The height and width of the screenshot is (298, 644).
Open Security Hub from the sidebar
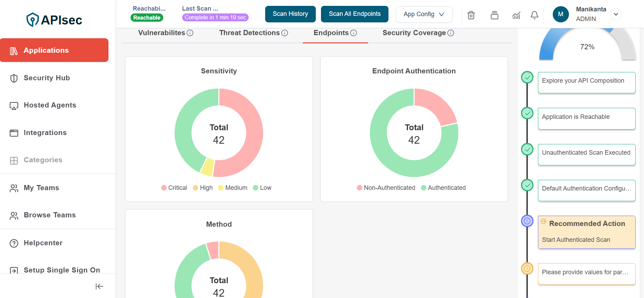pos(47,78)
